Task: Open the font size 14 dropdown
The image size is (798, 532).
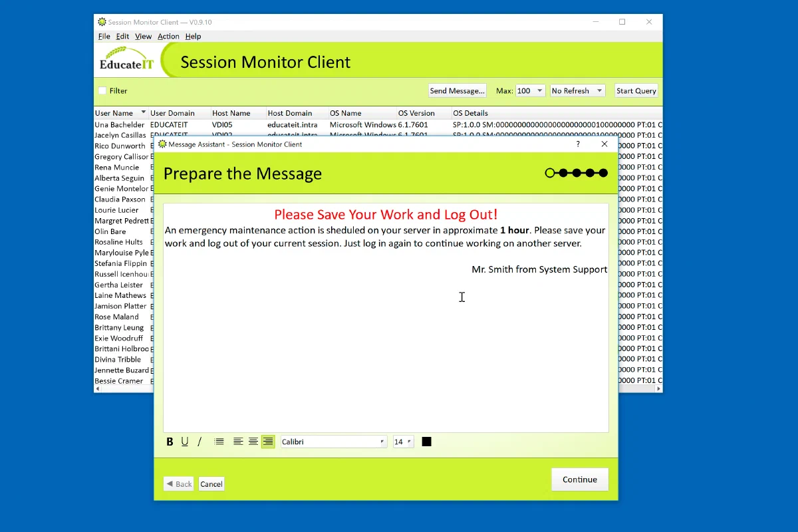Action: point(404,442)
